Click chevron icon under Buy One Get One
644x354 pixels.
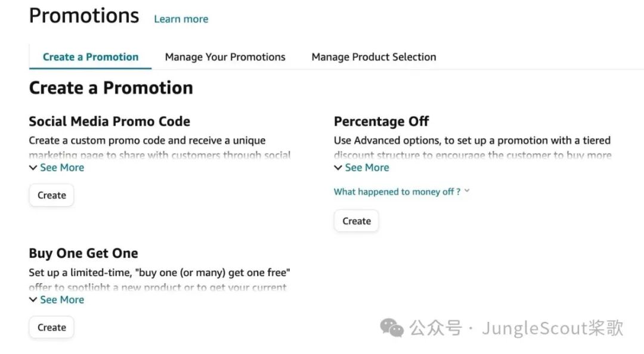click(x=33, y=300)
